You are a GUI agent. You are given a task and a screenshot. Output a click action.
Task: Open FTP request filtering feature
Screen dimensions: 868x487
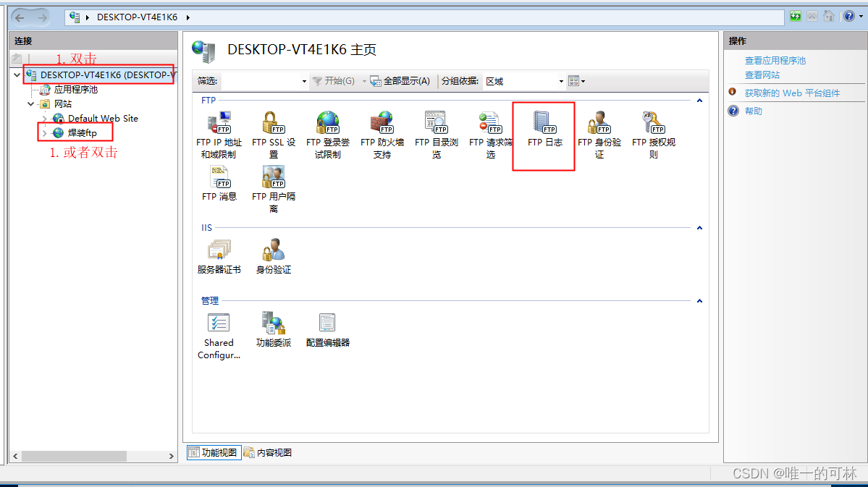pos(490,135)
